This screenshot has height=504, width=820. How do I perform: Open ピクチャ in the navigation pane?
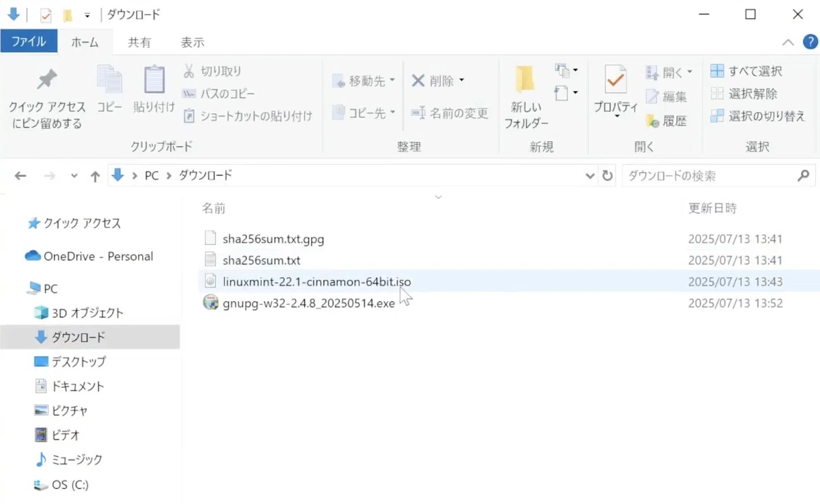(x=61, y=410)
